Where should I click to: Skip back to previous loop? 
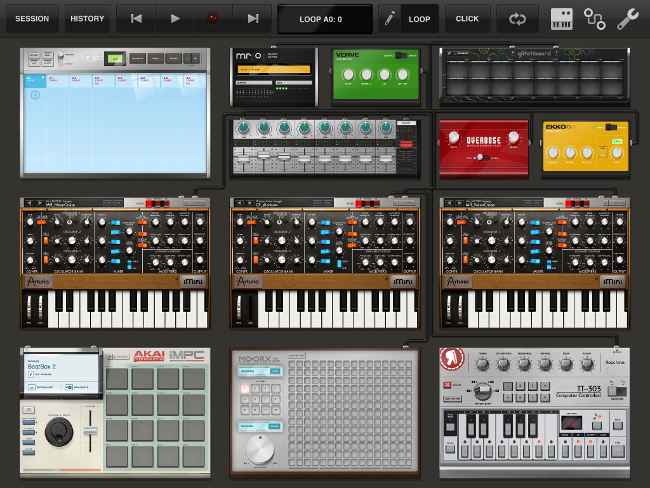[136, 19]
